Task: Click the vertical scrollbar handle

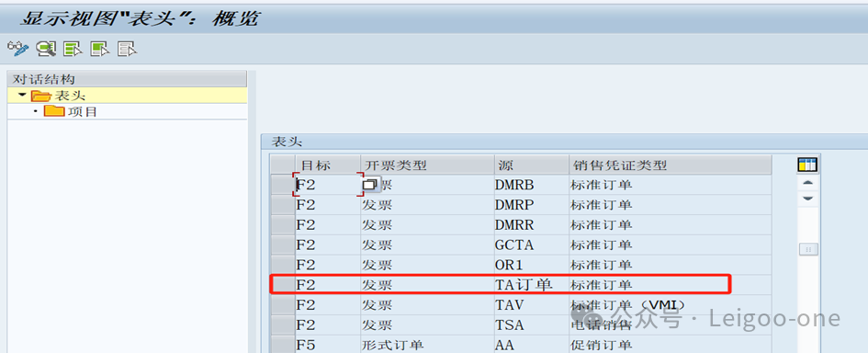Action: coord(808,249)
